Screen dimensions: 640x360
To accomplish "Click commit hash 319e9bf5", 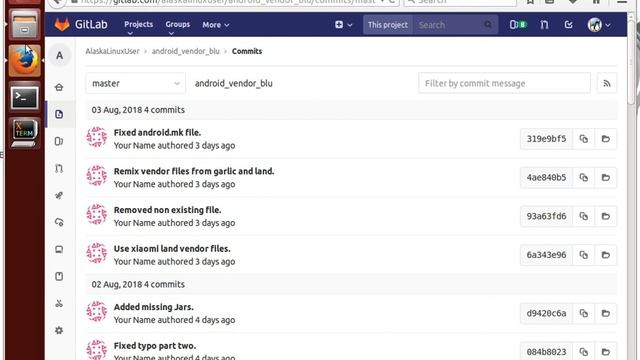I will point(546,139).
